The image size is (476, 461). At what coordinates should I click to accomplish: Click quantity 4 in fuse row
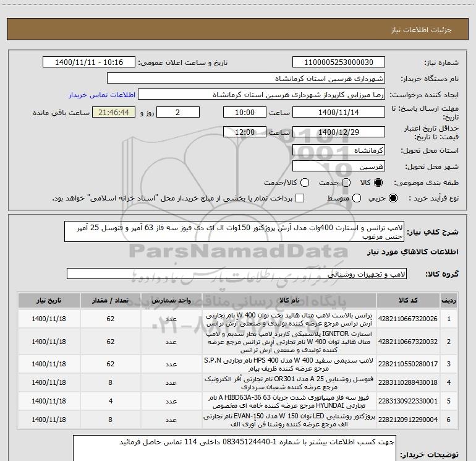pyautogui.click(x=111, y=401)
